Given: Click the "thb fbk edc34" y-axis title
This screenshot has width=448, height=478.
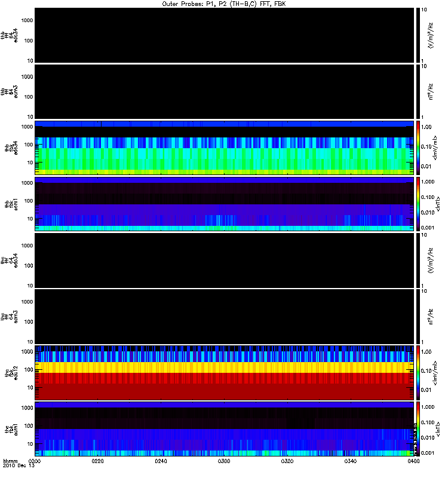Looking at the screenshot, I should tap(11, 148).
